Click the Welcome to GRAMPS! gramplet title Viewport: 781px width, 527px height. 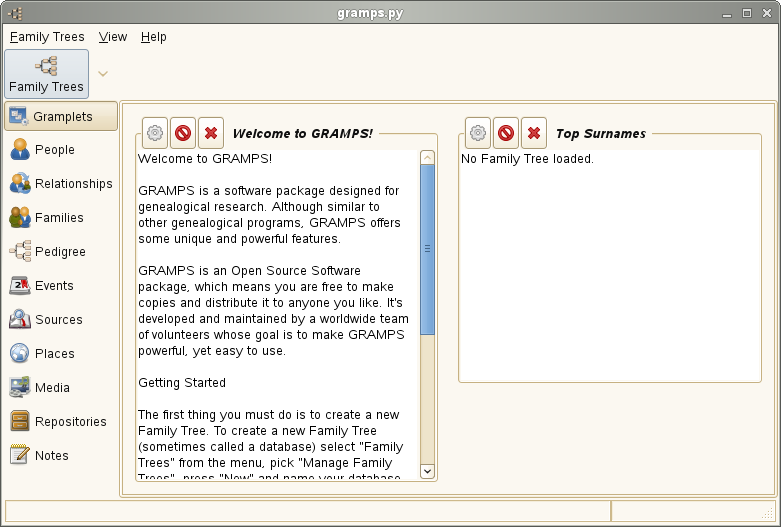click(x=302, y=133)
